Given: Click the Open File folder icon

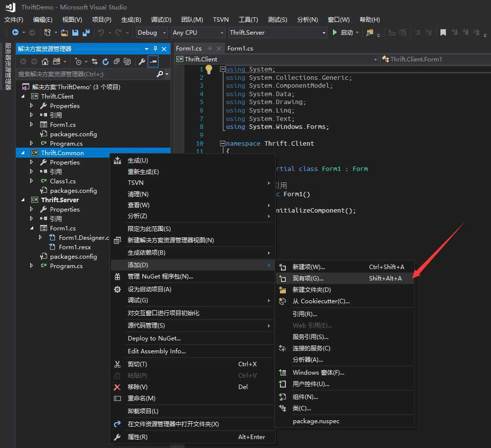Looking at the screenshot, I should 64,32.
